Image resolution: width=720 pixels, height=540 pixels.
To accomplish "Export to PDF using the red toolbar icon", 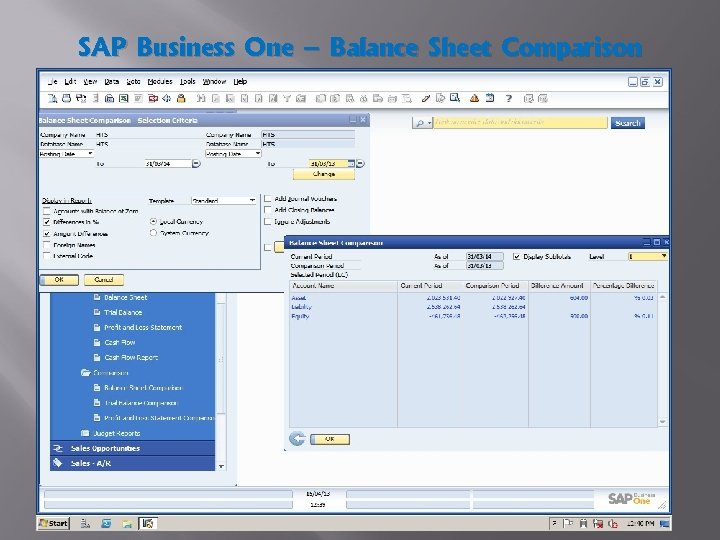I will pos(153,98).
